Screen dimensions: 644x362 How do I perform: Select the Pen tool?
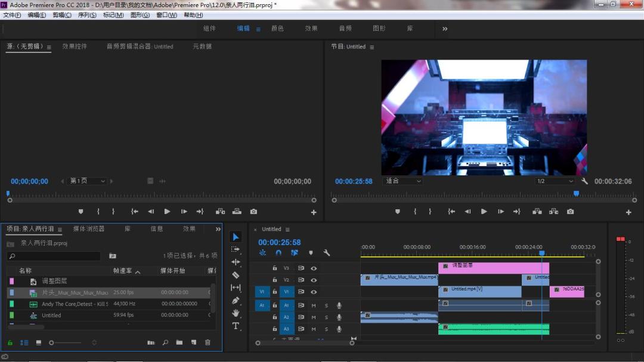(x=236, y=300)
